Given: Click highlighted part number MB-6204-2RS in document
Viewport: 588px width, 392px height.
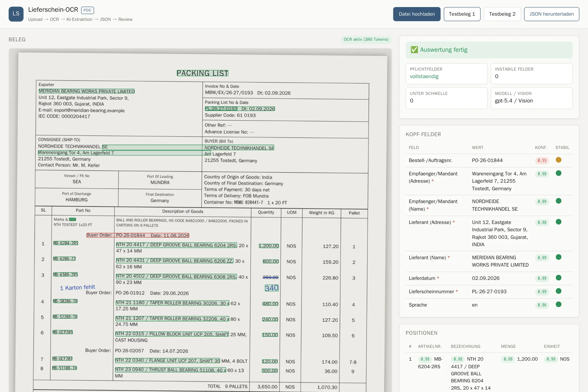Looking at the screenshot, I should [66, 243].
